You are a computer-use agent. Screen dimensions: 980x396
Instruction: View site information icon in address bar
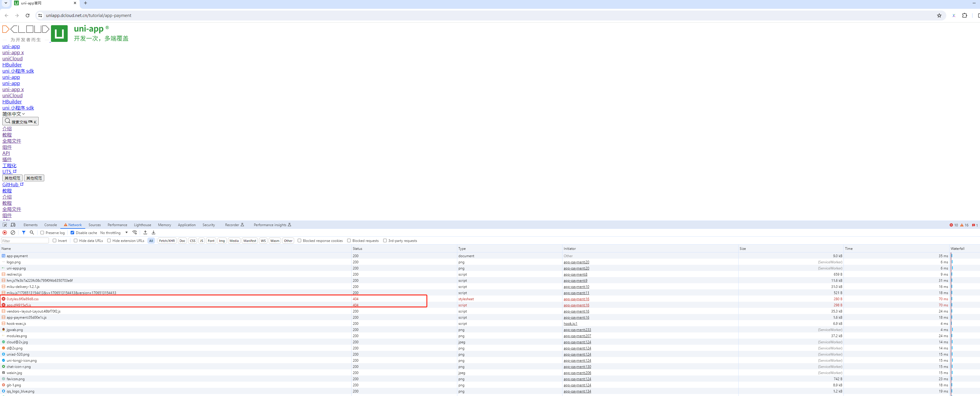click(x=40, y=16)
